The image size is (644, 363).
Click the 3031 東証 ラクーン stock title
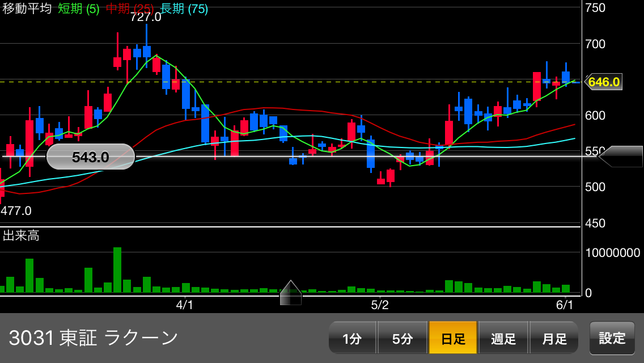(94, 338)
